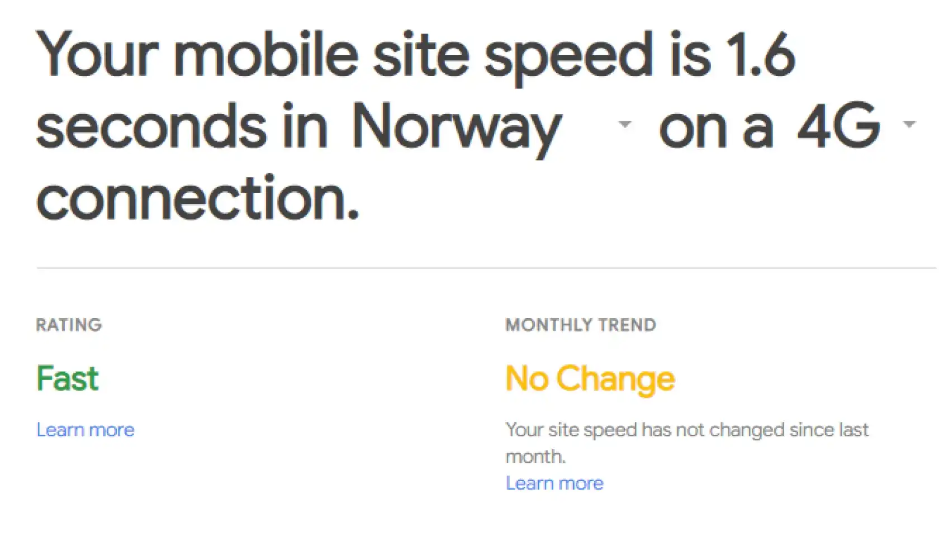This screenshot has height=560, width=939.
Task: Click the yellow No Change trend value
Action: pos(590,378)
